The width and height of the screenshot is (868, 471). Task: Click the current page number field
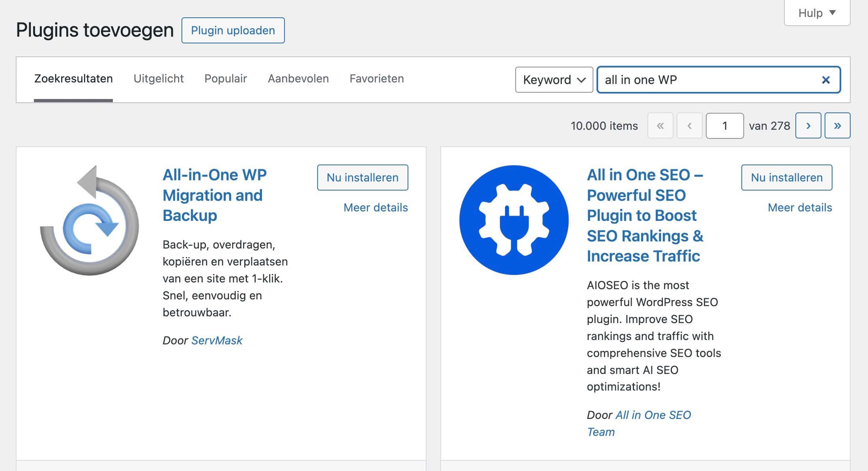point(724,125)
